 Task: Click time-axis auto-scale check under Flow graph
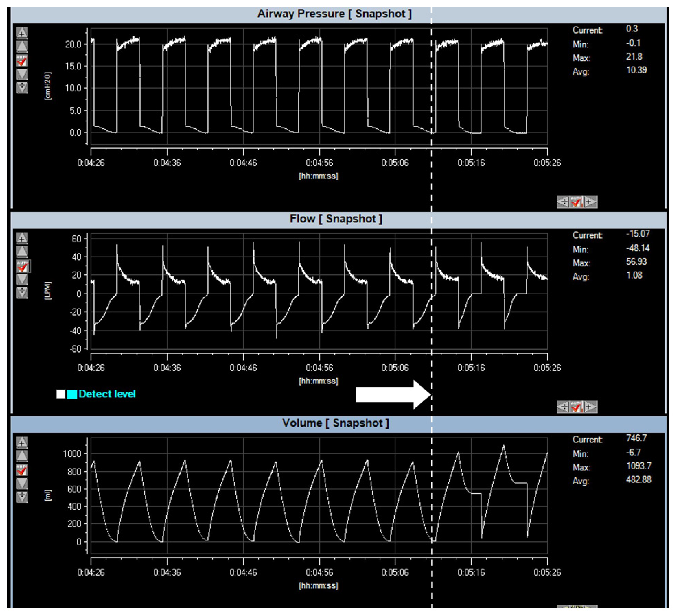(576, 407)
